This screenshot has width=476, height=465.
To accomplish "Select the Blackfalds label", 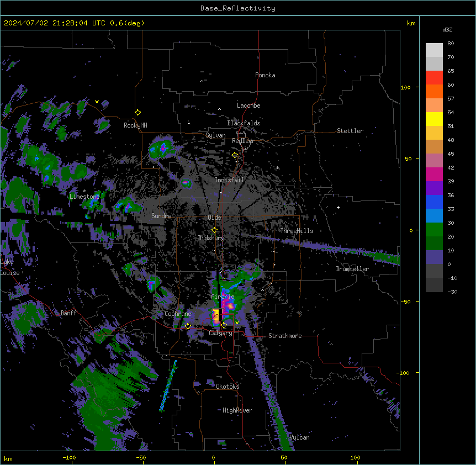I will [244, 123].
